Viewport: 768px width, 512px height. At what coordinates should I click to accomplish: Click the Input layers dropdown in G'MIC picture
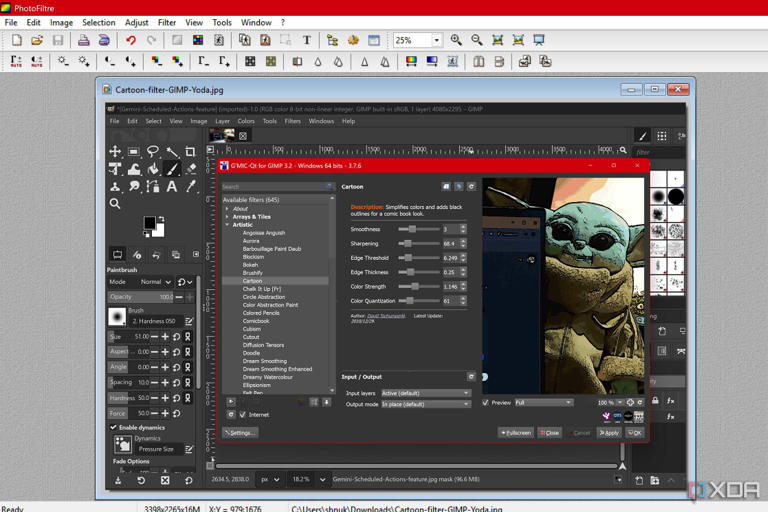426,393
